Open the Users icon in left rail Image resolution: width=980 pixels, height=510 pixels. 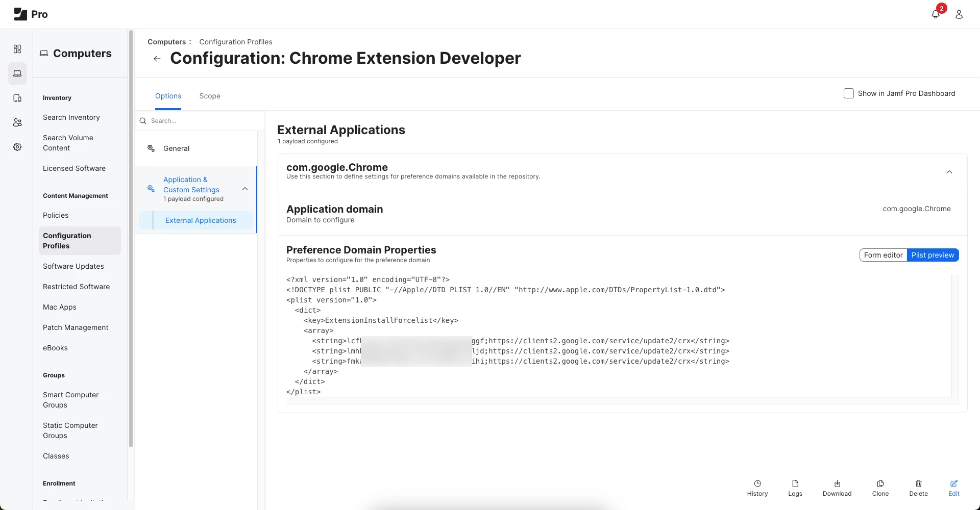(x=17, y=122)
